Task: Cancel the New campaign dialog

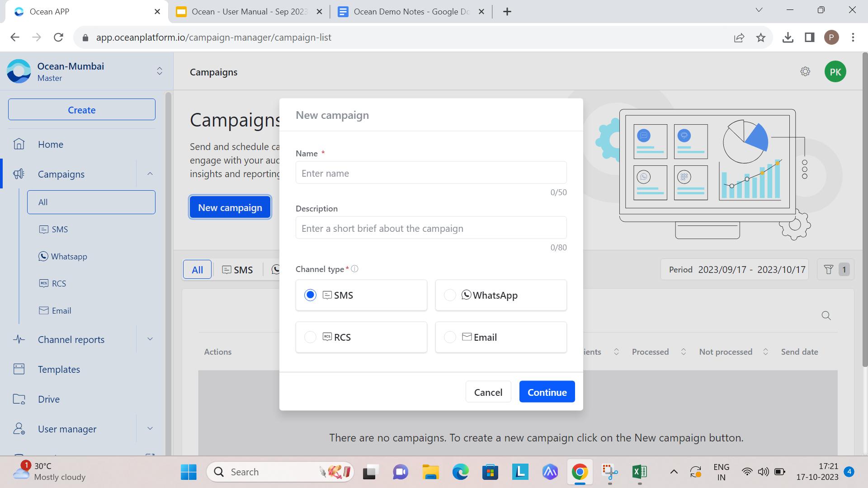Action: pyautogui.click(x=488, y=392)
